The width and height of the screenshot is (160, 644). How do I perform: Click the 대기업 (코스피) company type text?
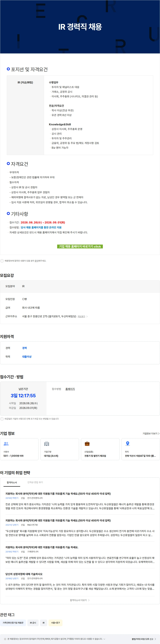point(51,456)
